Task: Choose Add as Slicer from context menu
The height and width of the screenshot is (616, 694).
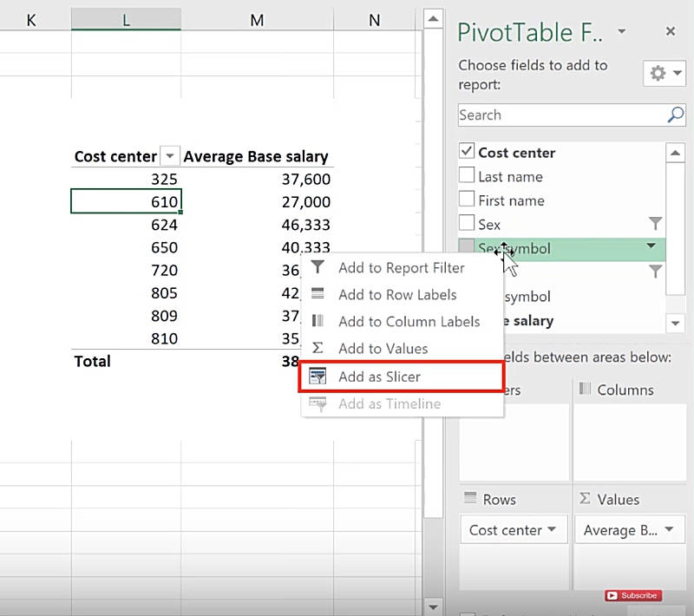Action: click(x=379, y=377)
